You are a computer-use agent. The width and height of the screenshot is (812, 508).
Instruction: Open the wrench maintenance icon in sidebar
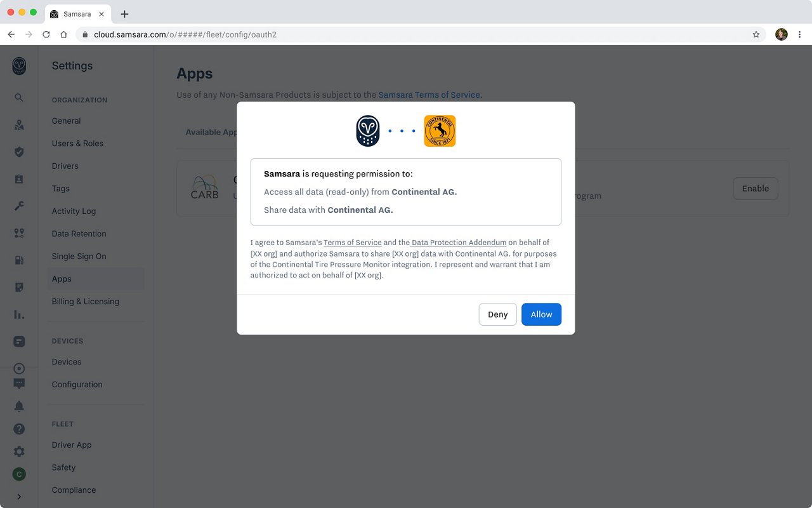(x=19, y=206)
